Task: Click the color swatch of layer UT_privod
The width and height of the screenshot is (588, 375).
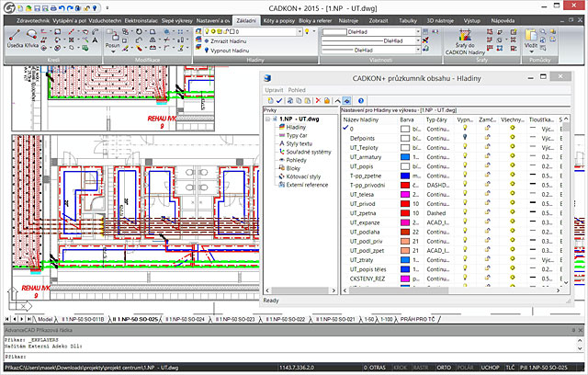Action: (404, 204)
